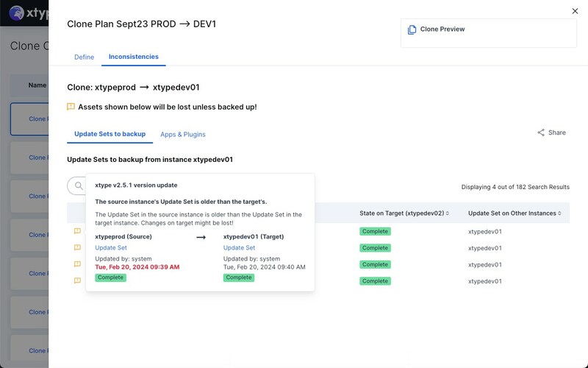Click the Clone Preview copy icon

pyautogui.click(x=412, y=30)
